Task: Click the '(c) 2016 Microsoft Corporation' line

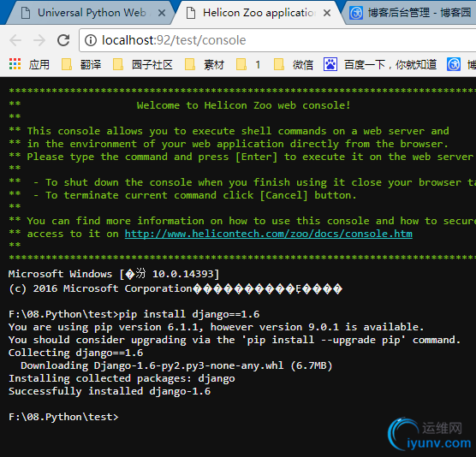Action: [x=176, y=288]
